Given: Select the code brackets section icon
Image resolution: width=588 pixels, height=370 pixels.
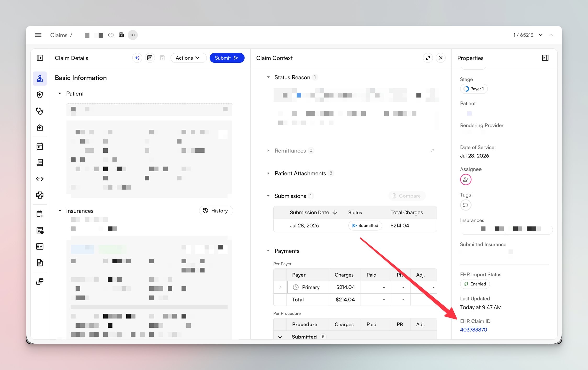Looking at the screenshot, I should coord(40,179).
